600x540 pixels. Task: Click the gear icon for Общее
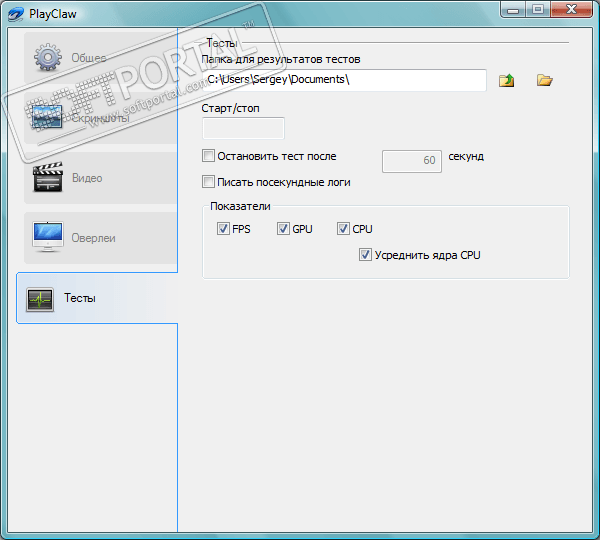tap(47, 57)
